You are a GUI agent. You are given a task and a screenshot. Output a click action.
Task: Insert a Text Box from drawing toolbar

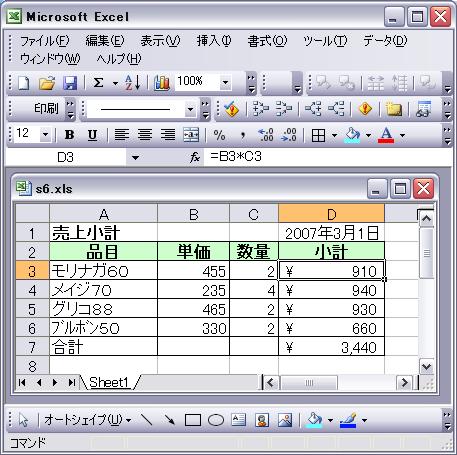[239, 420]
